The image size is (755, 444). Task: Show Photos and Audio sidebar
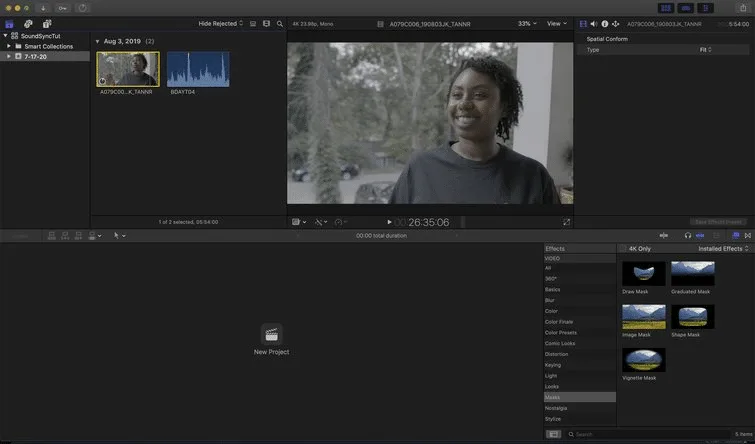28,24
